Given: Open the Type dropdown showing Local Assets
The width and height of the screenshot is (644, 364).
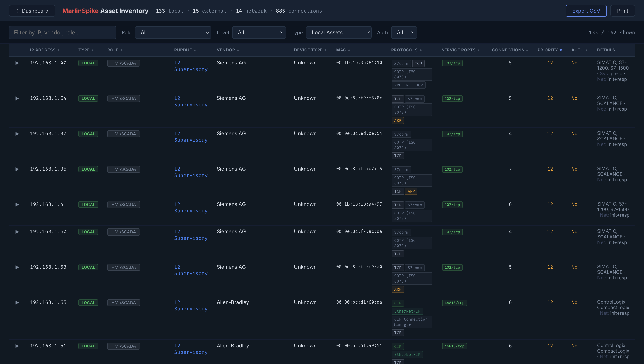Looking at the screenshot, I should pos(339,32).
